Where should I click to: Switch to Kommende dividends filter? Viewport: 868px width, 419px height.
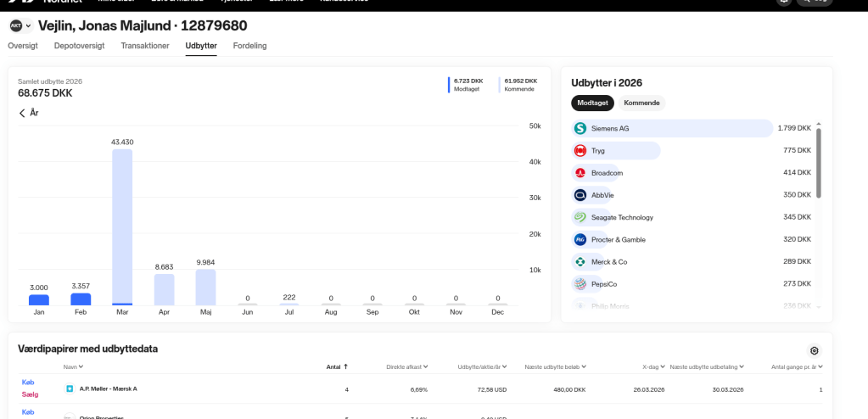coord(641,103)
